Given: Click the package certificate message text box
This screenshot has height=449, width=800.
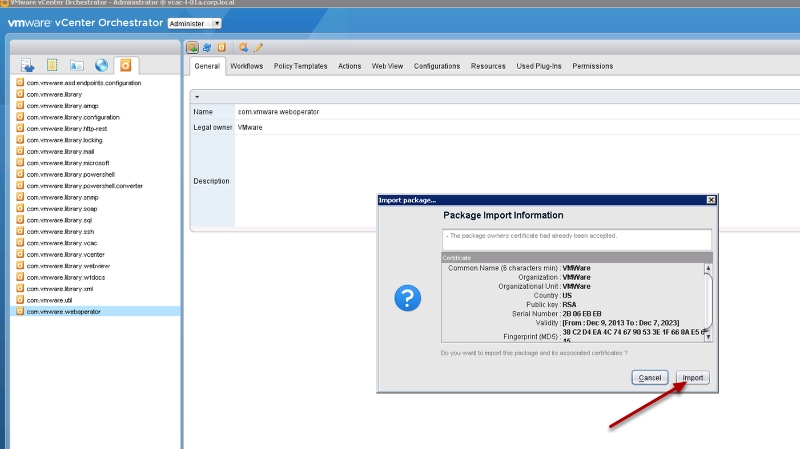Looking at the screenshot, I should tap(577, 240).
